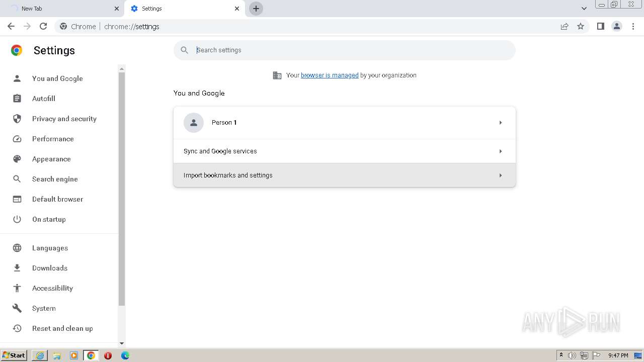644x362 pixels.
Task: Click the Languages globe icon
Action: pyautogui.click(x=17, y=248)
